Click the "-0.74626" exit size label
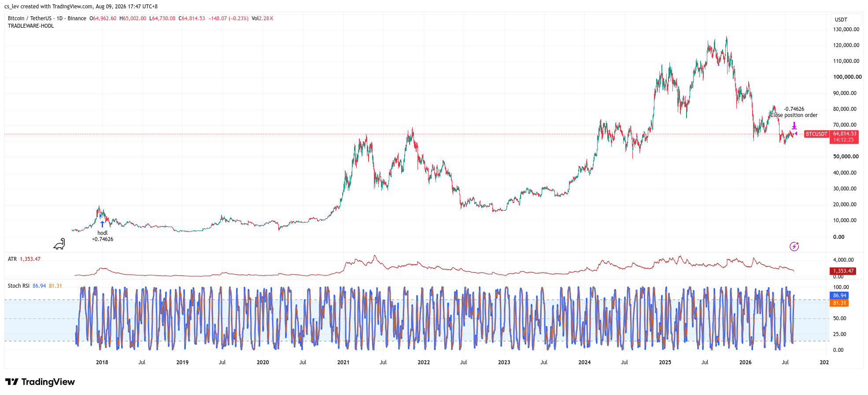868x395 pixels. click(794, 109)
